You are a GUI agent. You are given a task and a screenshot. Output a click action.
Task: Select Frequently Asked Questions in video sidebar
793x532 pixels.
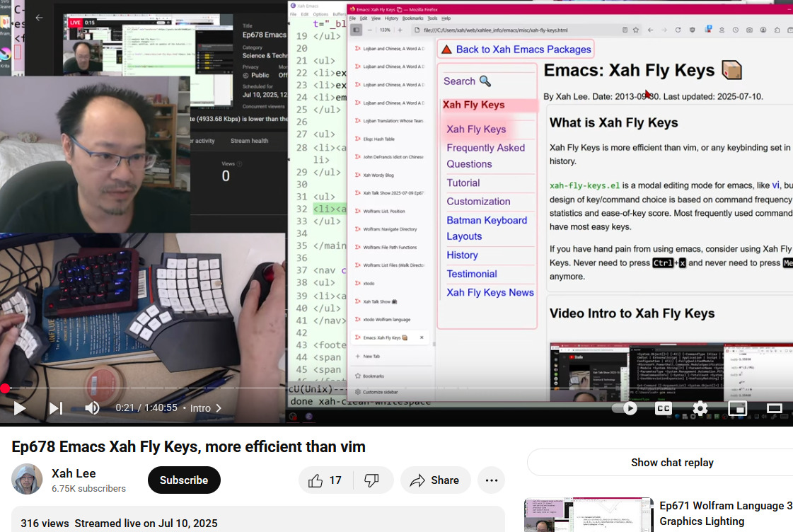tap(485, 156)
